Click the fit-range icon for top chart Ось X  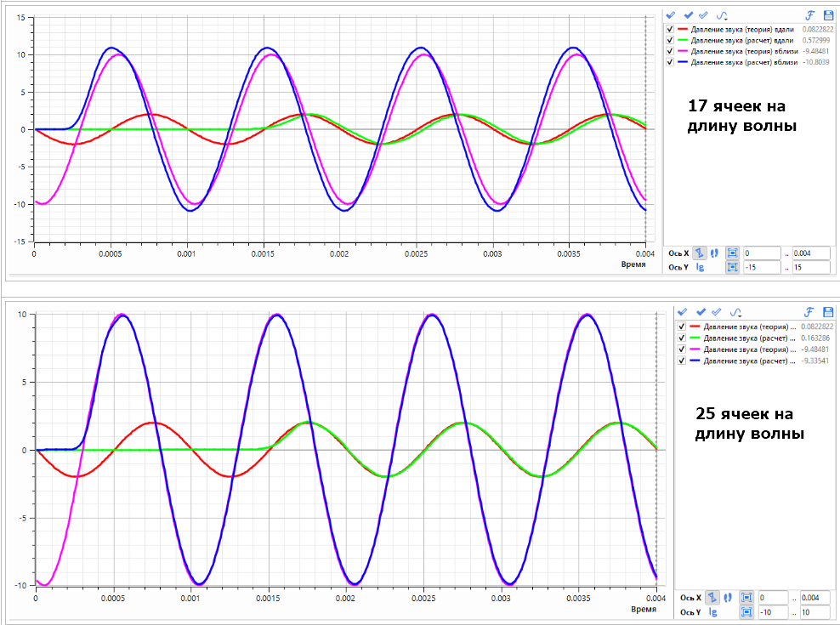click(731, 253)
